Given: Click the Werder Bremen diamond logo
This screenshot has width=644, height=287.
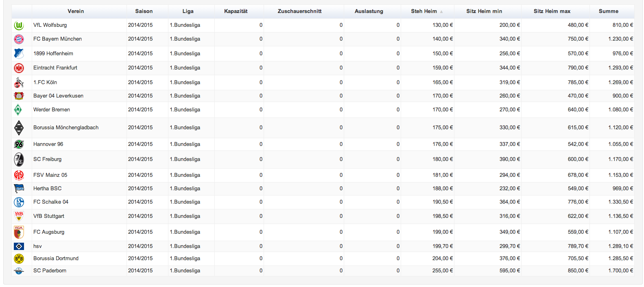Looking at the screenshot, I should coord(18,110).
